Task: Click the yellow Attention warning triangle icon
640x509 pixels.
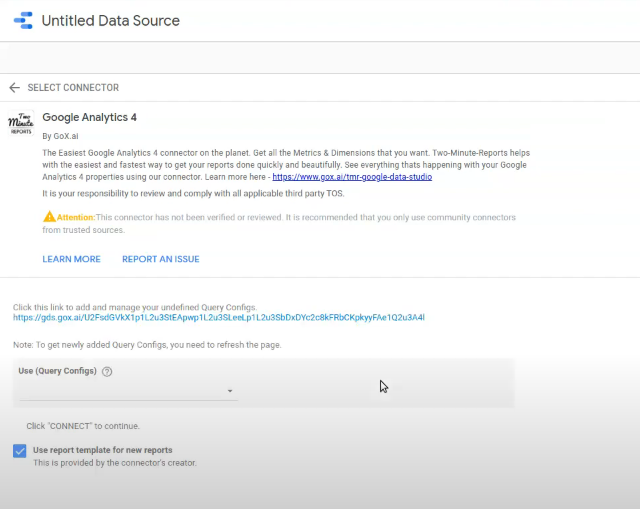Action: click(x=49, y=216)
